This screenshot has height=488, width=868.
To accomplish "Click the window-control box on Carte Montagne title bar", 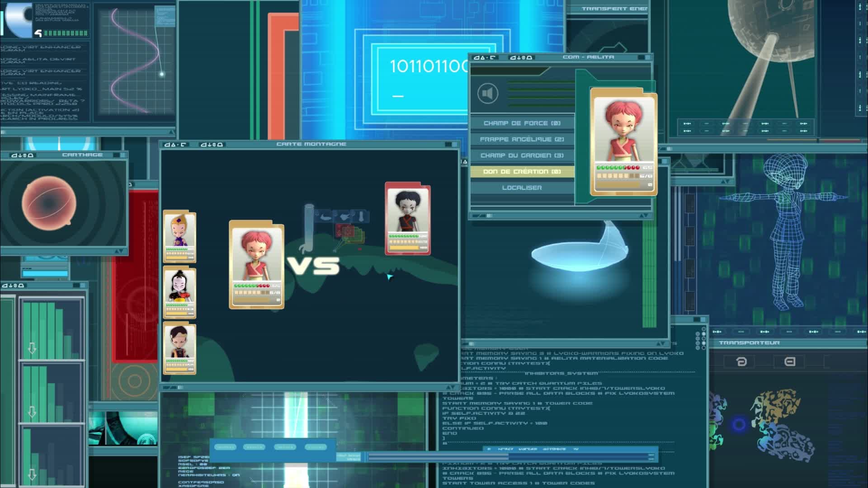I will coord(450,145).
